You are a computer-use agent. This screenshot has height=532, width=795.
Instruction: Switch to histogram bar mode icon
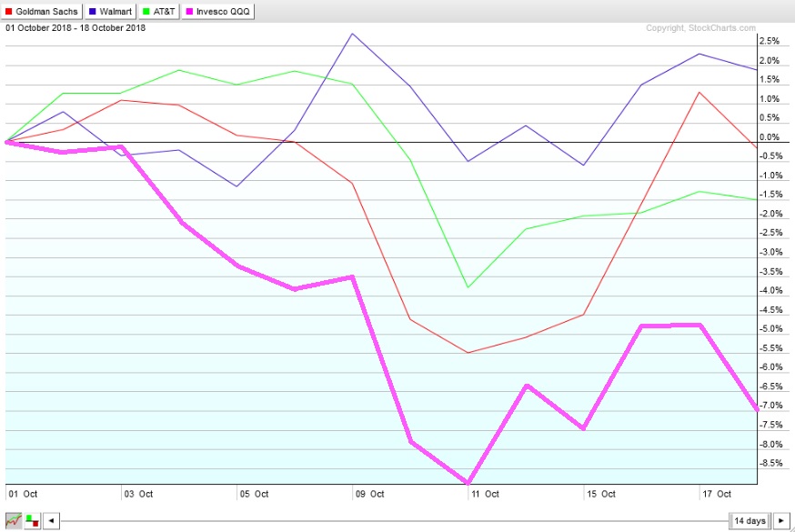pos(33,520)
